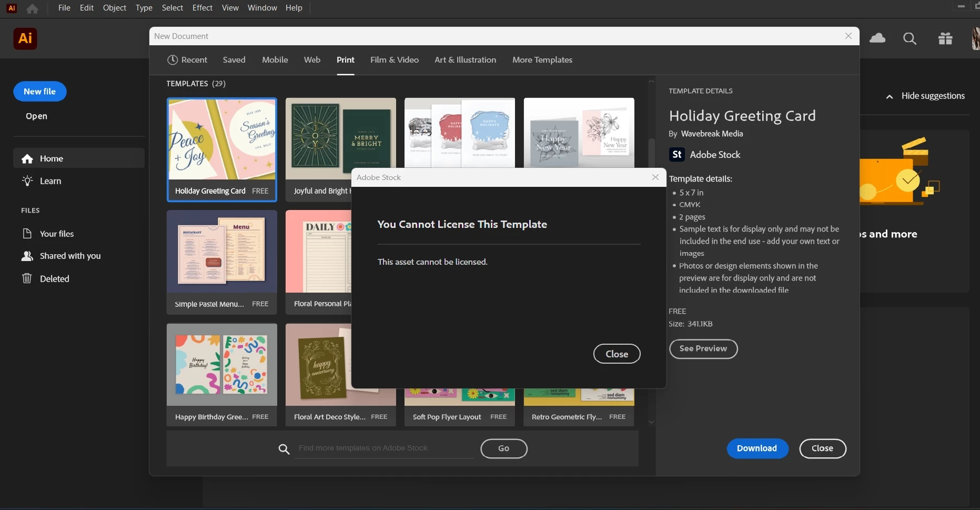Select Floral Personal planner template thumbnail

318,252
